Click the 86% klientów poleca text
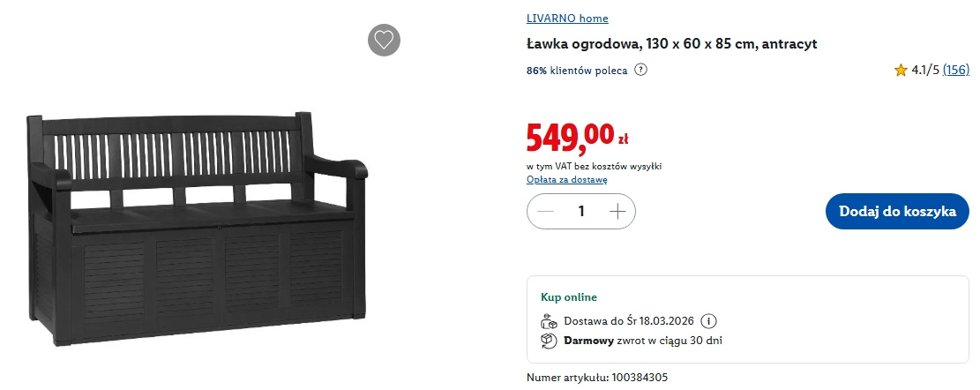Viewport: 980px width, 390px height. coord(577,70)
